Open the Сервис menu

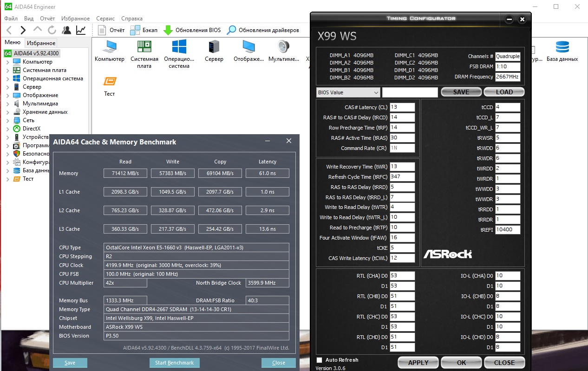105,19
